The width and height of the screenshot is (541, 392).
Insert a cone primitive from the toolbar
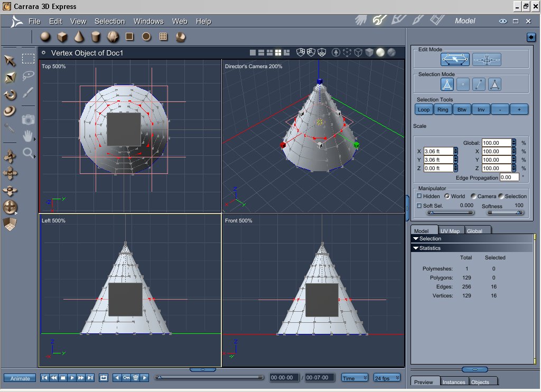pyautogui.click(x=79, y=36)
